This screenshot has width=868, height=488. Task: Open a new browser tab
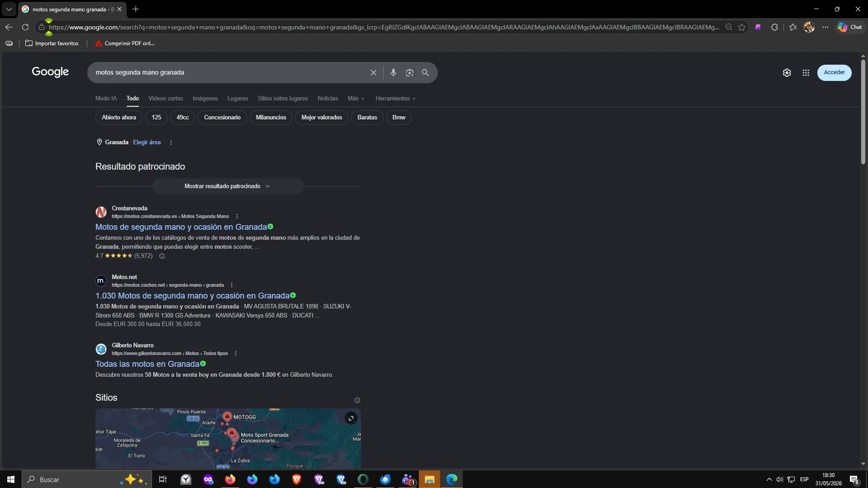(136, 9)
